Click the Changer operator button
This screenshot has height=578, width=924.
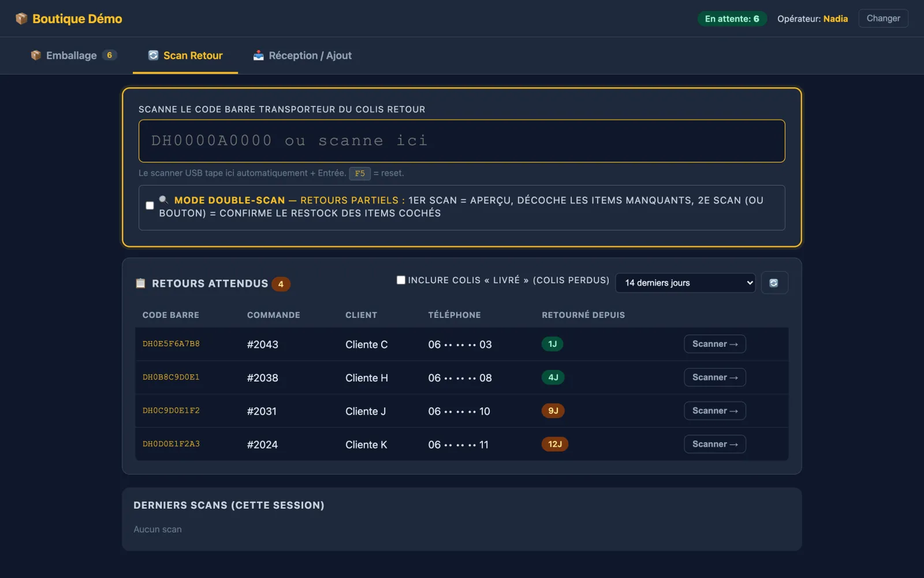(883, 18)
